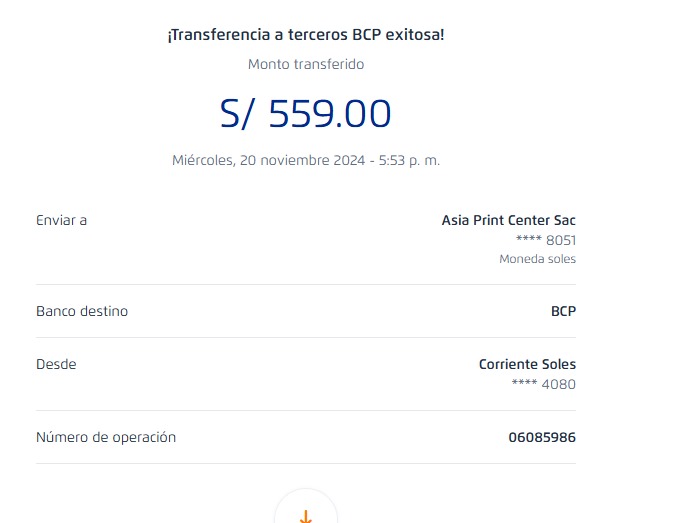Click the orange download arrow icon
This screenshot has width=675, height=523.
306,515
